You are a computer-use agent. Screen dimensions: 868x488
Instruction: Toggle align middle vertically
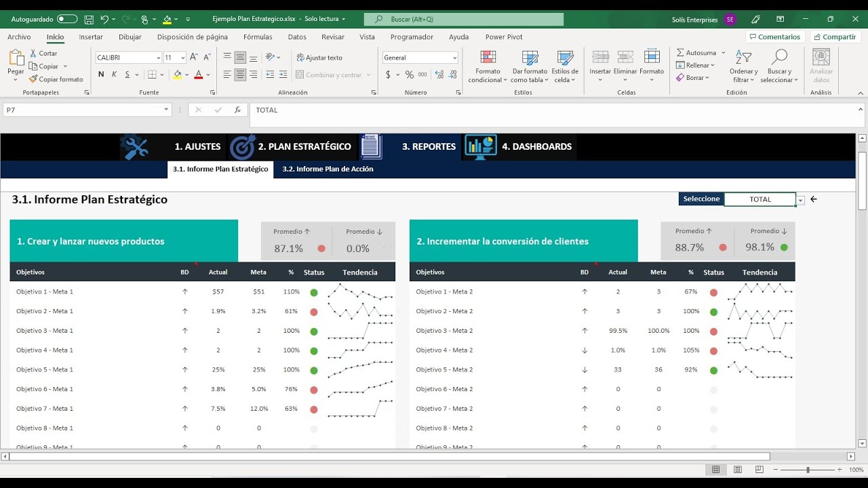(x=240, y=58)
